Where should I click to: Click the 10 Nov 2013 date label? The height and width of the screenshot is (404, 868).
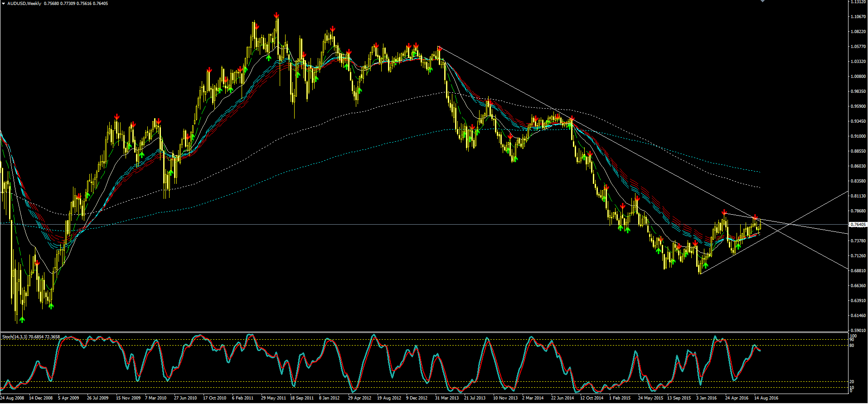[505, 398]
